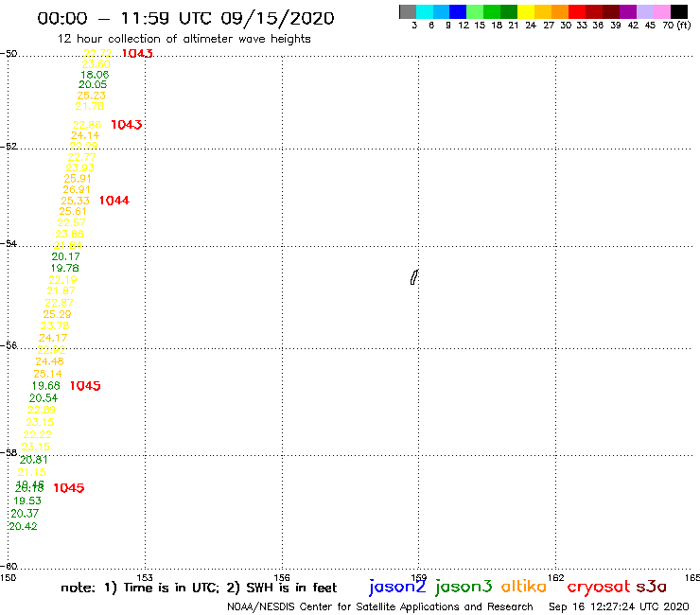Select the dark red 's3a' label

tap(652, 587)
